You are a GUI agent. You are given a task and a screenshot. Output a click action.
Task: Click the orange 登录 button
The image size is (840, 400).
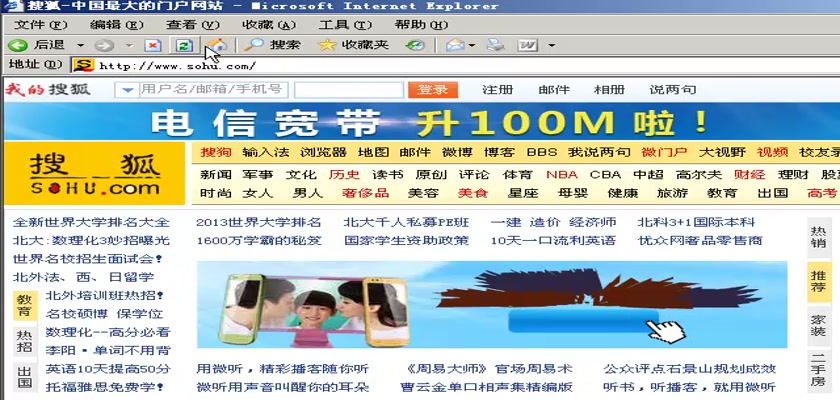(433, 90)
